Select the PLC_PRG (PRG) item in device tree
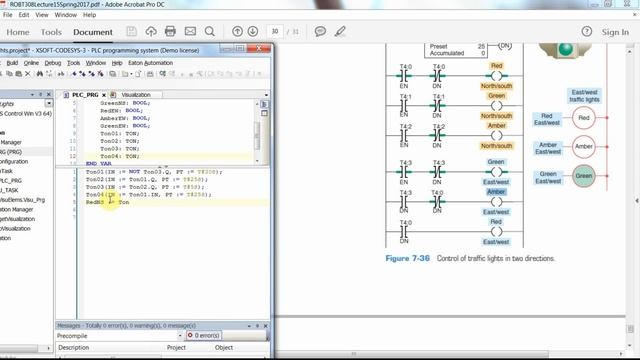The image size is (640, 360). [x=11, y=152]
